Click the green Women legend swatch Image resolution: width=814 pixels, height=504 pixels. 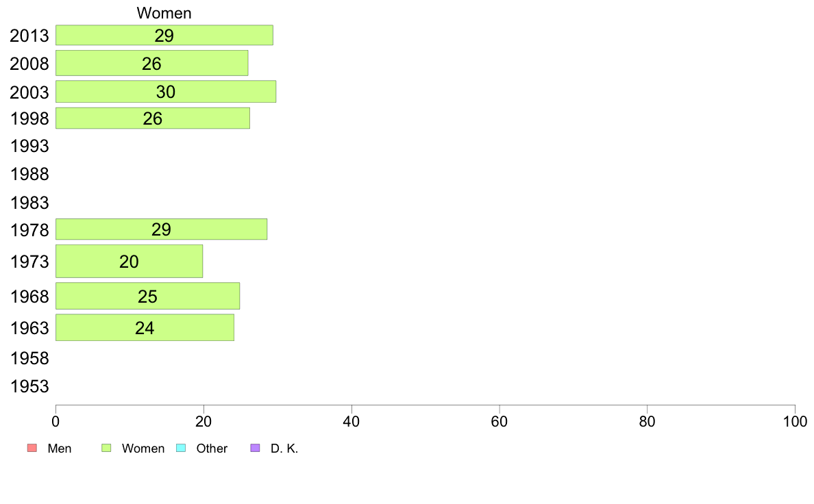tap(106, 448)
